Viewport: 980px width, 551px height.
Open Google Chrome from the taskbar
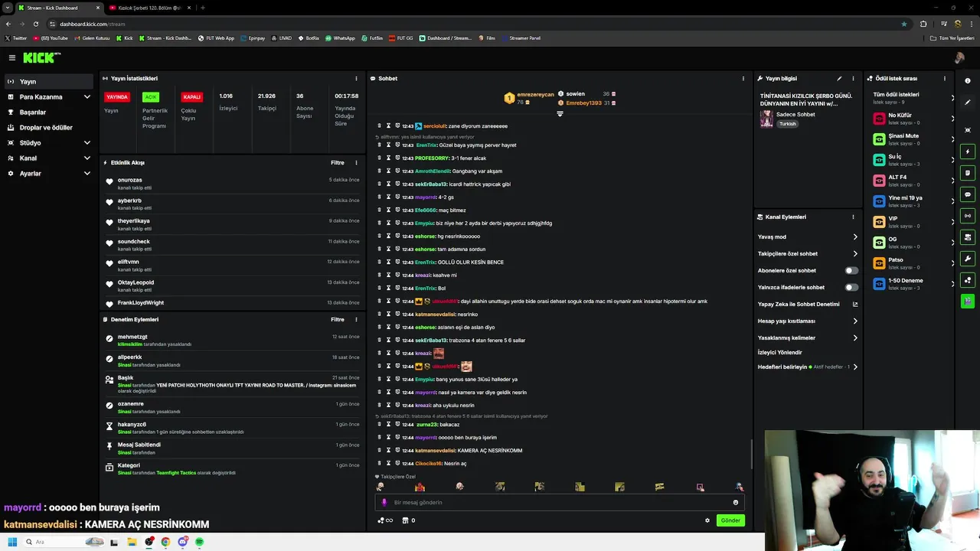point(165,542)
